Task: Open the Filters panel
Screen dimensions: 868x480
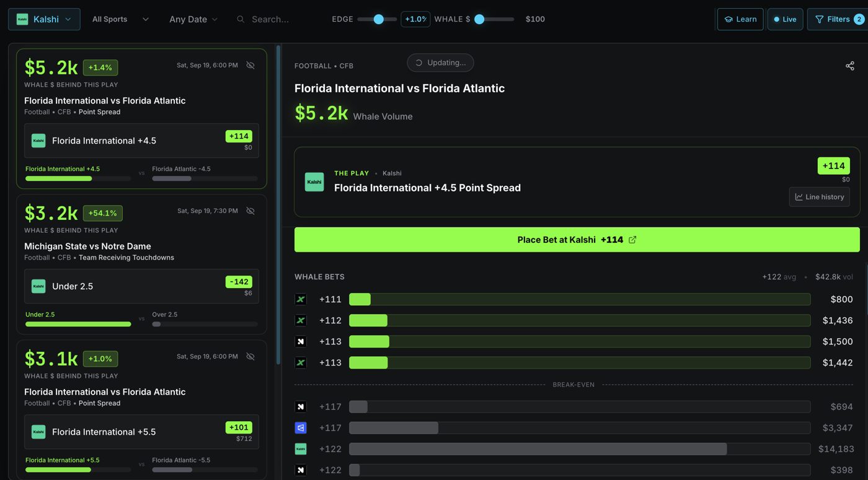Action: (x=839, y=19)
